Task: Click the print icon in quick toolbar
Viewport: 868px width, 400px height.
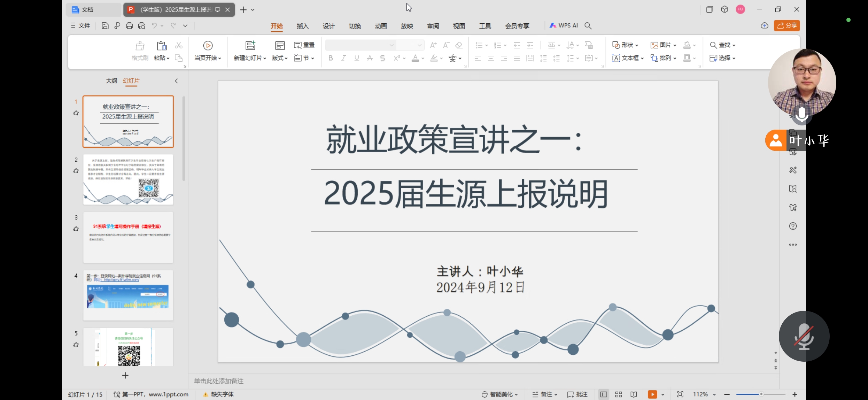Action: coord(129,25)
